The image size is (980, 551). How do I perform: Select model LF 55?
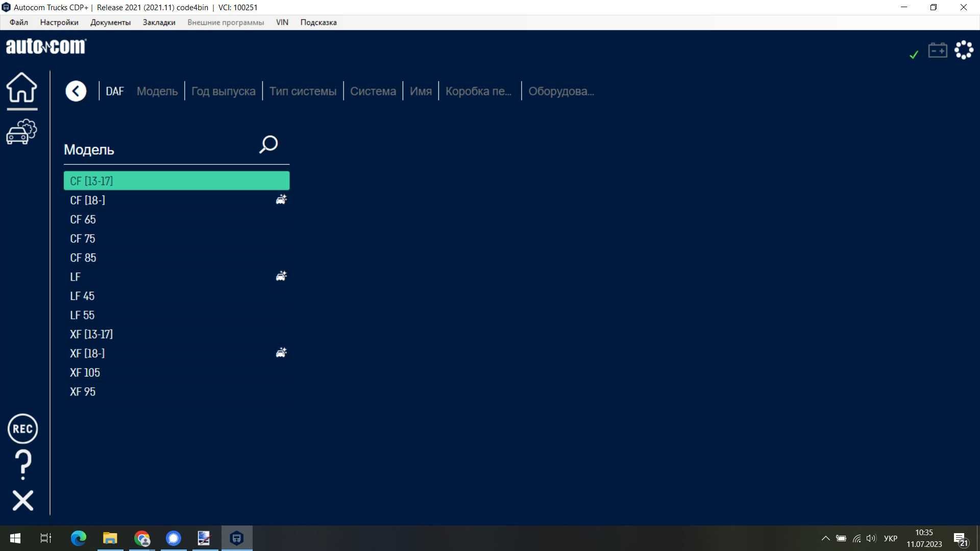click(x=177, y=315)
